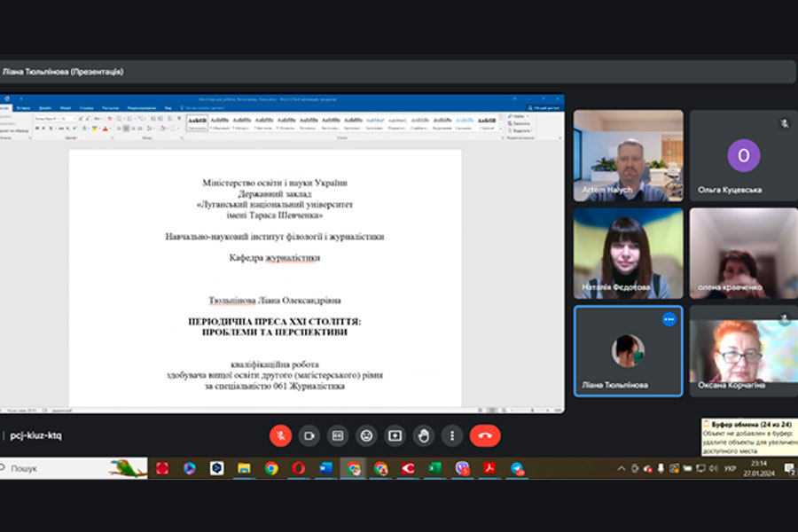Expand the Word styles gallery arrow
Screen dimensions: 798x532
tap(501, 129)
